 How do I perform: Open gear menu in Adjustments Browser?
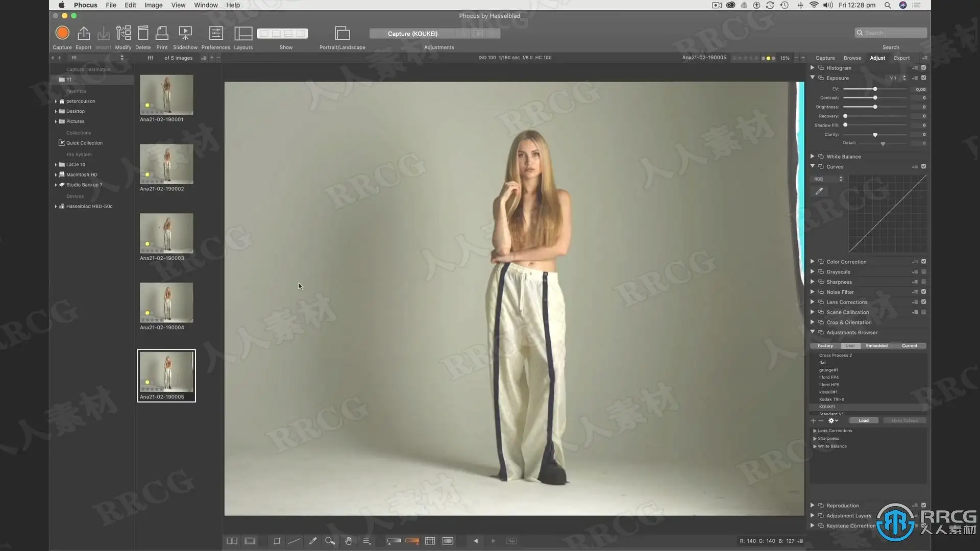833,421
